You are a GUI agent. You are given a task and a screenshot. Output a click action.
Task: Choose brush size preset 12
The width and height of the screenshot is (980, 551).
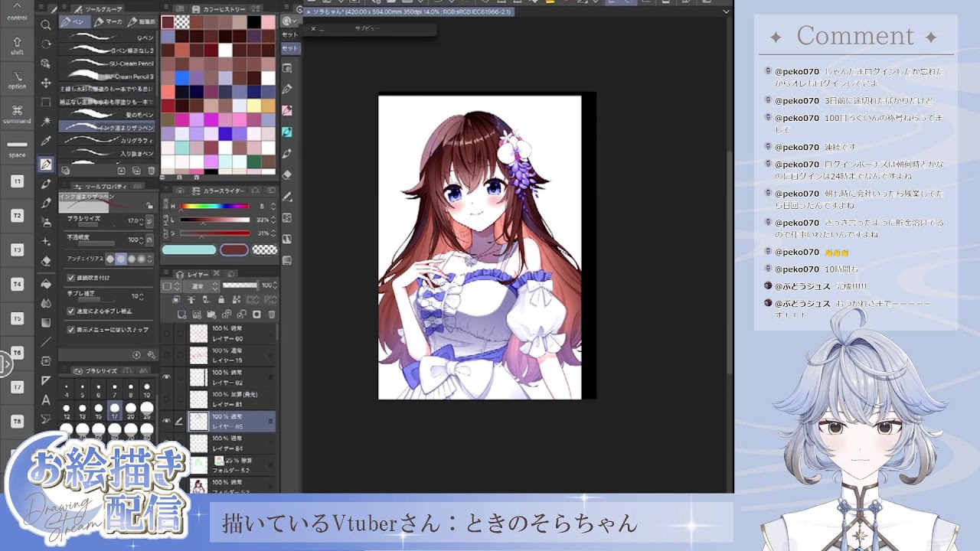(66, 409)
